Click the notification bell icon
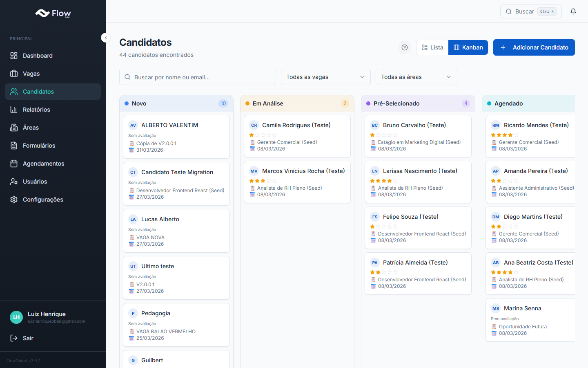This screenshot has width=588, height=368. pos(573,11)
